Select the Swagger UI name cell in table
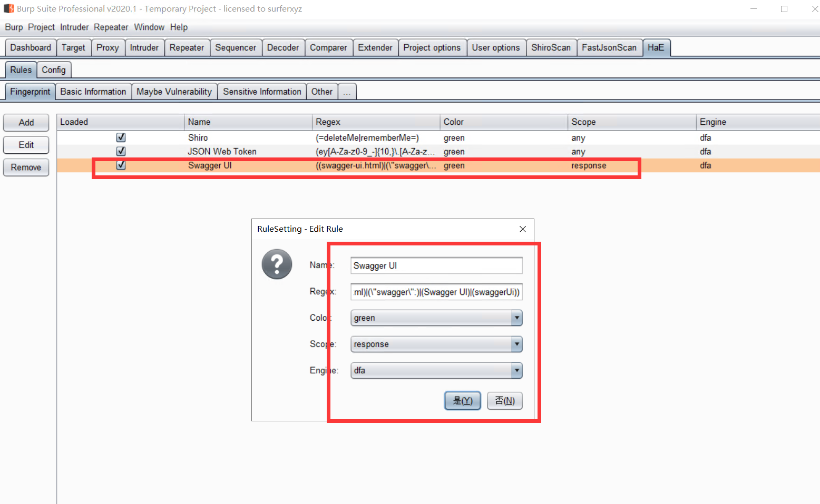The image size is (820, 504). pyautogui.click(x=249, y=165)
